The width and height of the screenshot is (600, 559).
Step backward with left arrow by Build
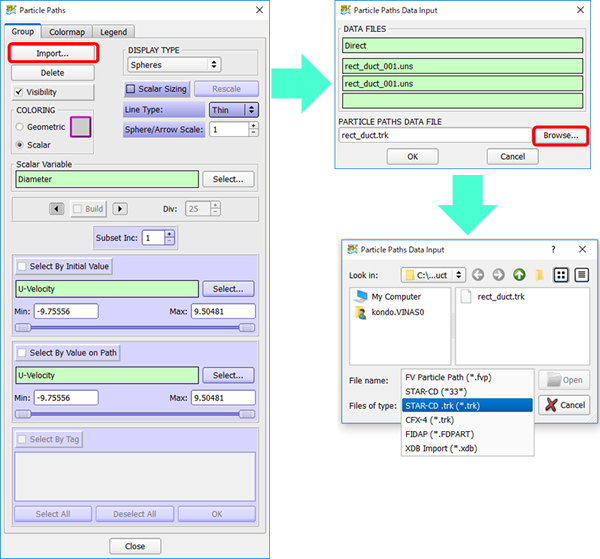tap(56, 209)
